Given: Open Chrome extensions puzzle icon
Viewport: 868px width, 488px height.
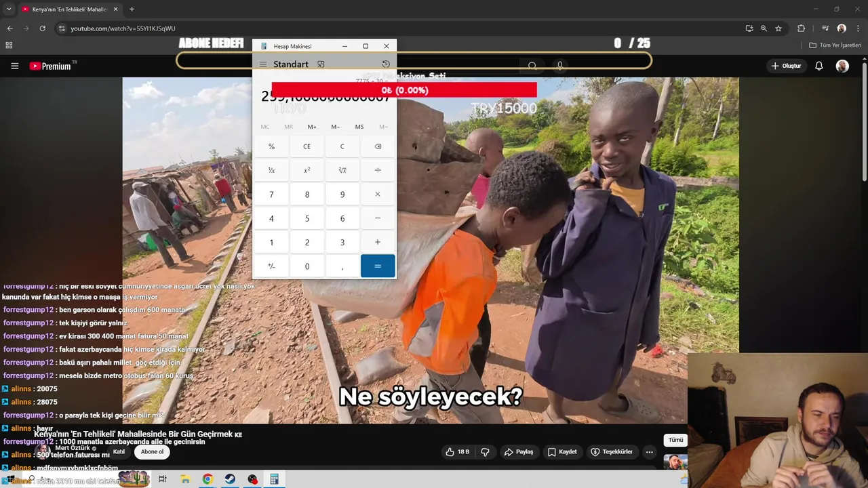Looking at the screenshot, I should tap(802, 28).
